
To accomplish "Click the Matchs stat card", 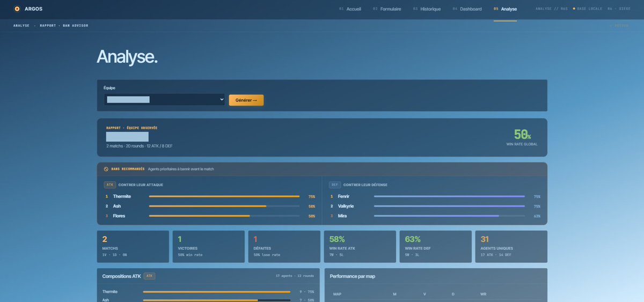I will 133,246.
